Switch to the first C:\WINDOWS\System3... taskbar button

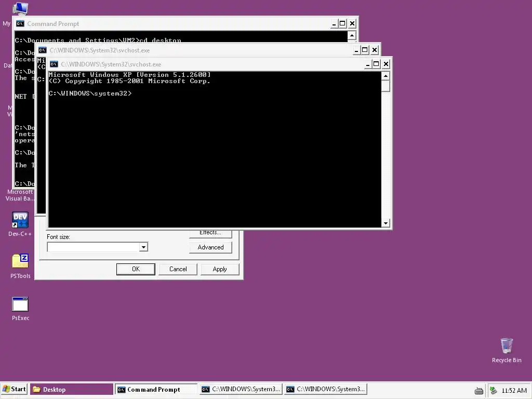(x=241, y=389)
